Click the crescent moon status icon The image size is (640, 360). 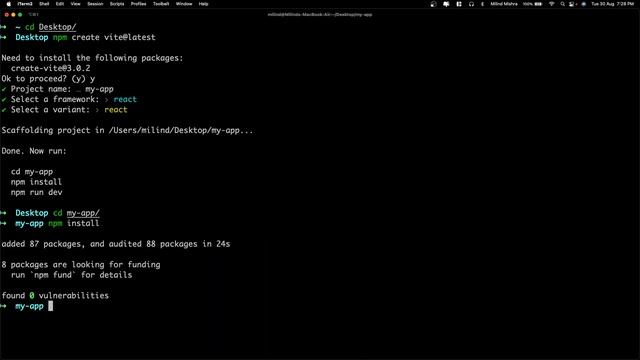click(x=482, y=4)
